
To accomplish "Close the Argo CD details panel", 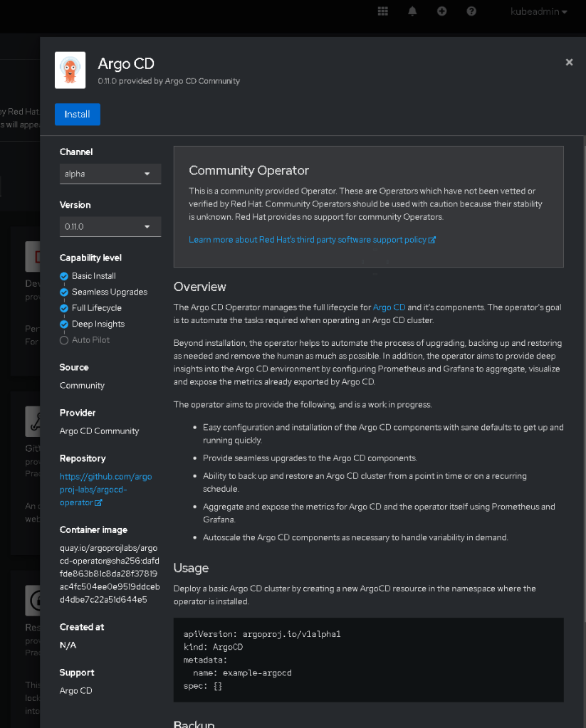I will pos(570,62).
